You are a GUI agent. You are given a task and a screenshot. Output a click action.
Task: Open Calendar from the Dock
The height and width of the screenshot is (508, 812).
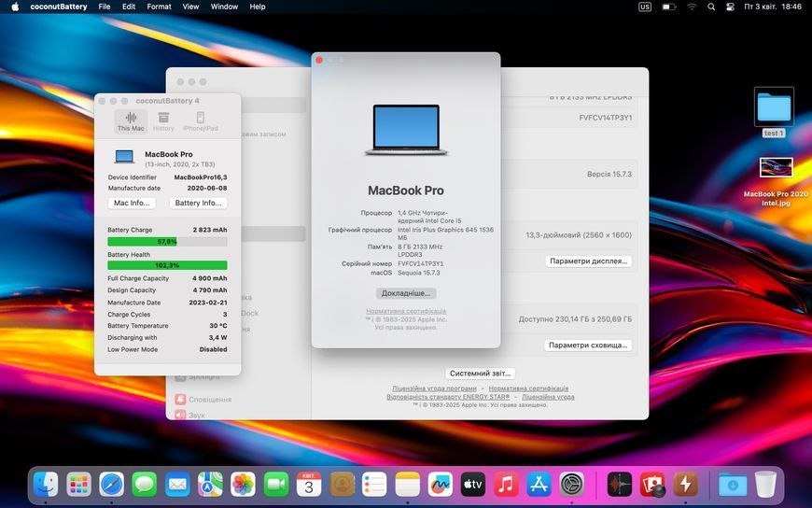coord(309,485)
